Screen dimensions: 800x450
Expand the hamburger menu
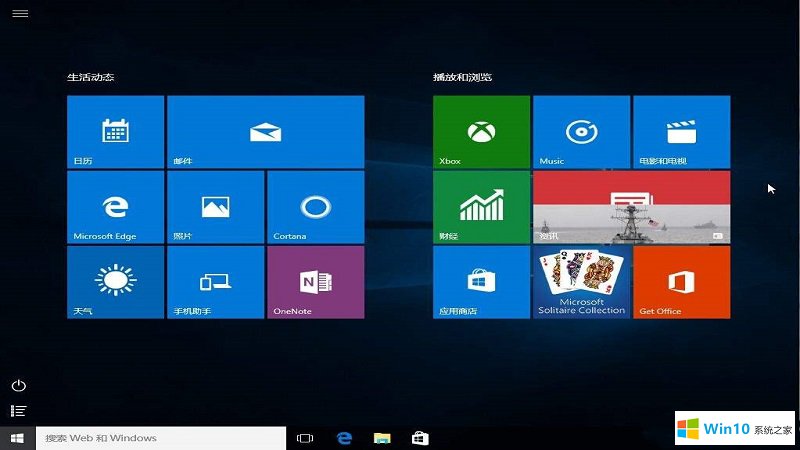(20, 14)
